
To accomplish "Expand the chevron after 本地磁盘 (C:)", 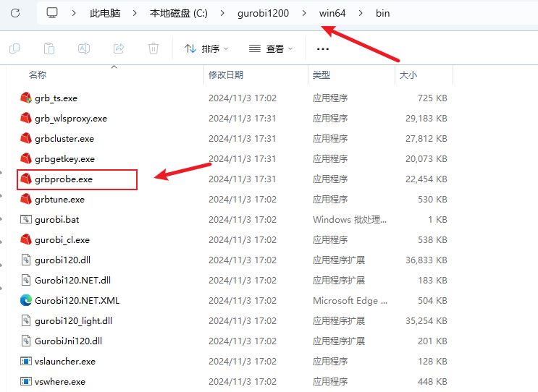I will (223, 13).
